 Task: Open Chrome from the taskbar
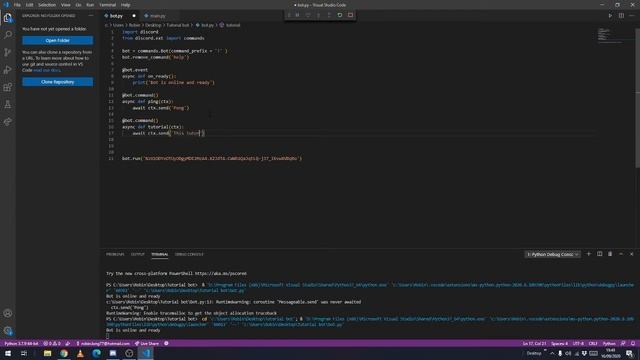64,353
